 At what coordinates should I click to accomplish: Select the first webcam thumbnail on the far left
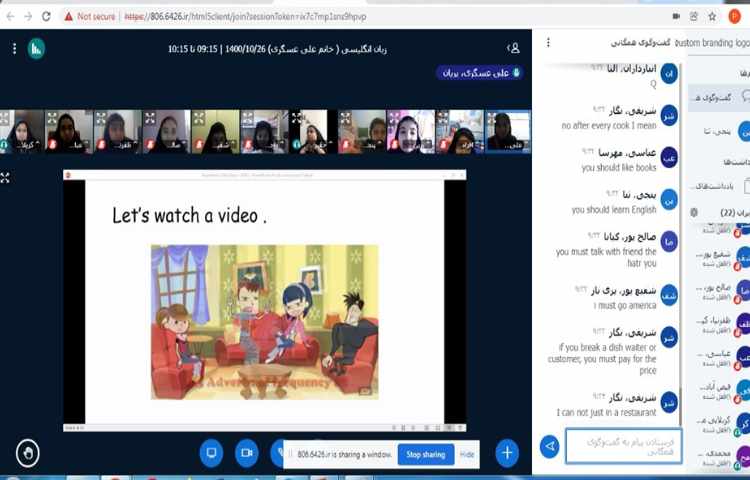[x=22, y=131]
